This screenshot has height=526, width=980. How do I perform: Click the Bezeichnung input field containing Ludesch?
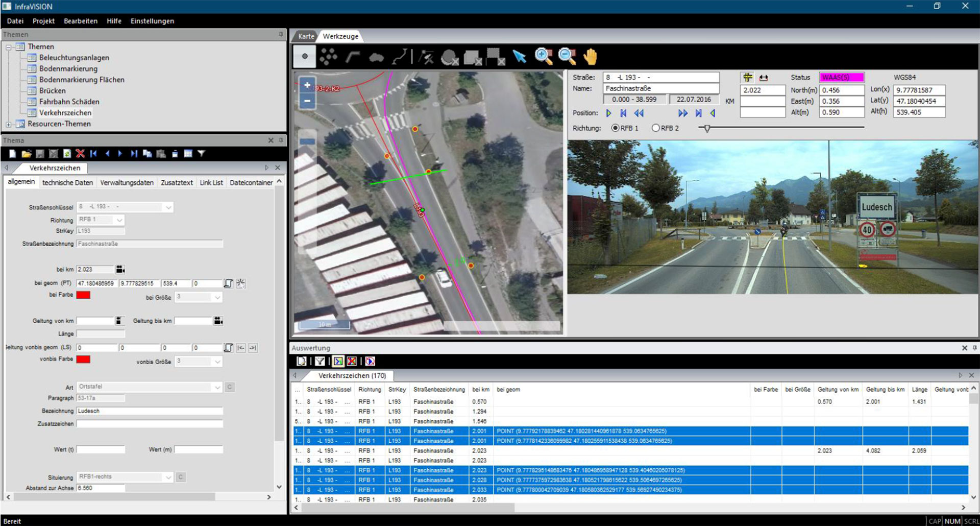pos(150,411)
